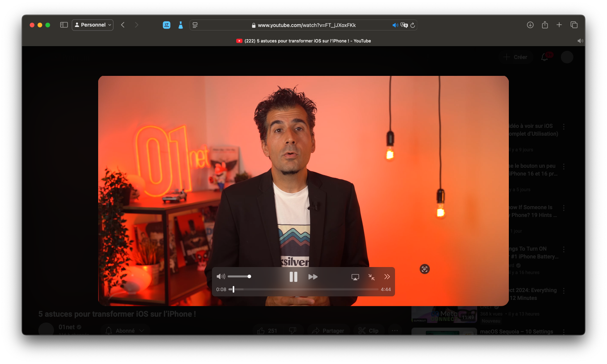The image size is (607, 364).
Task: Open the Meta Connect video thumbnail
Action: pos(444,314)
